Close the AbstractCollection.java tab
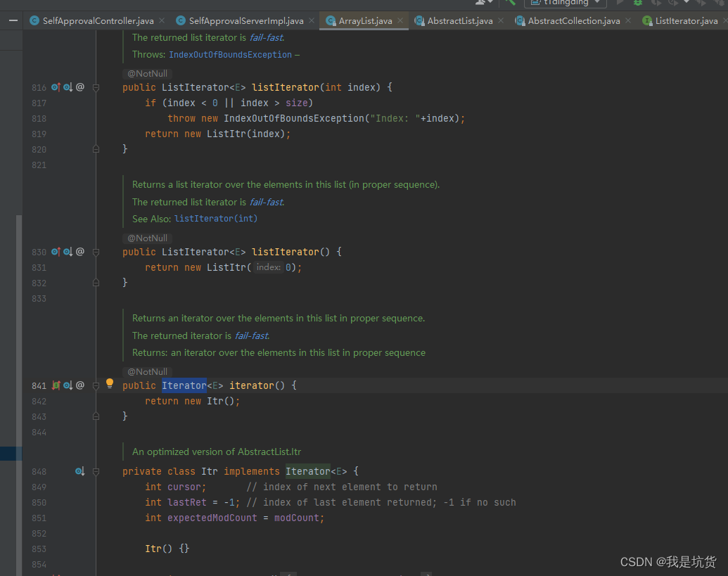 [627, 20]
